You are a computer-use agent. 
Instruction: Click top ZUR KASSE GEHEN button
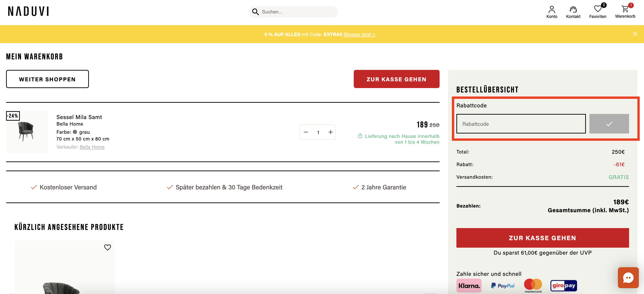coord(396,79)
